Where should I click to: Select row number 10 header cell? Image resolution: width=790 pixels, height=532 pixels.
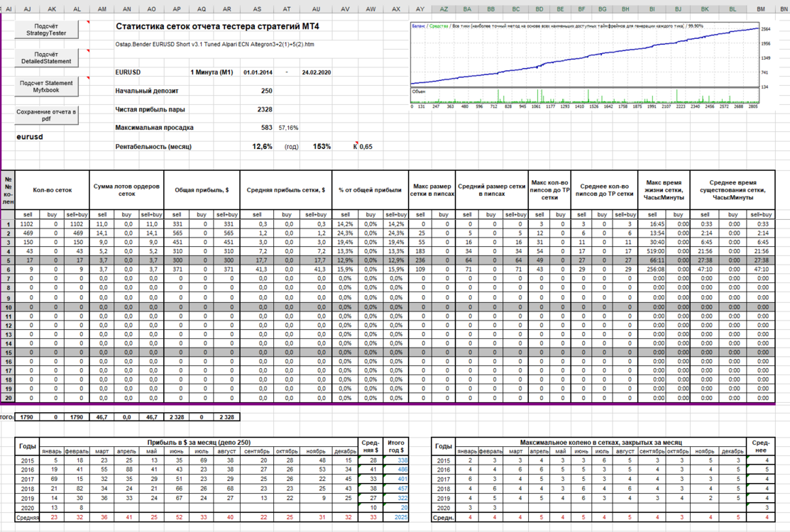tap(9, 308)
